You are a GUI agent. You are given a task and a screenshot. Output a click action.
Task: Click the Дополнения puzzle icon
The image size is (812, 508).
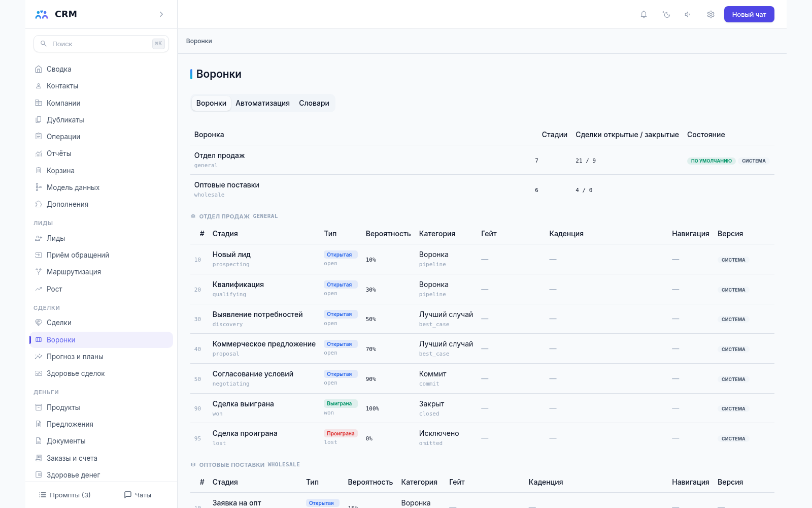click(39, 204)
